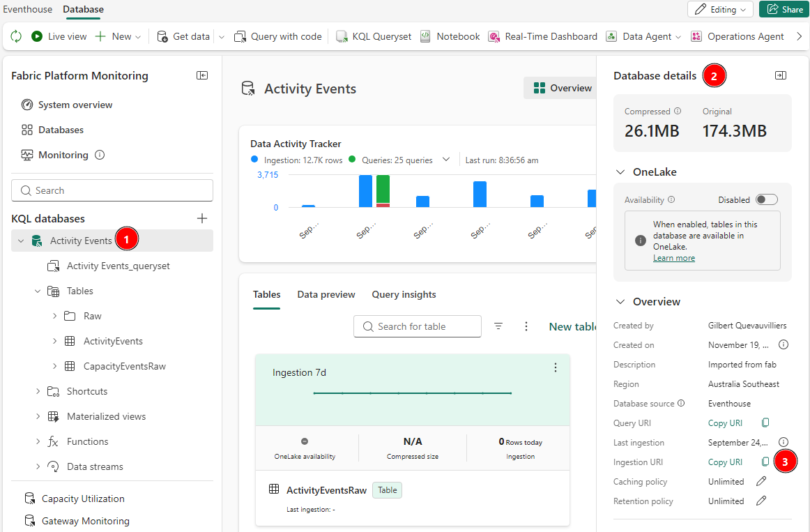Select the Database tab
This screenshot has width=810, height=532.
pyautogui.click(x=83, y=9)
